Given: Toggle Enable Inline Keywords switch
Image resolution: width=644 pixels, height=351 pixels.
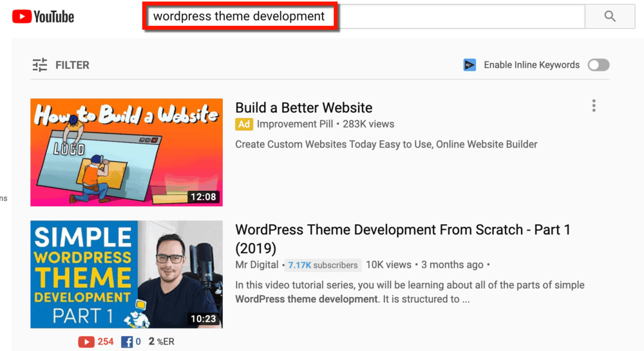Looking at the screenshot, I should tap(598, 65).
